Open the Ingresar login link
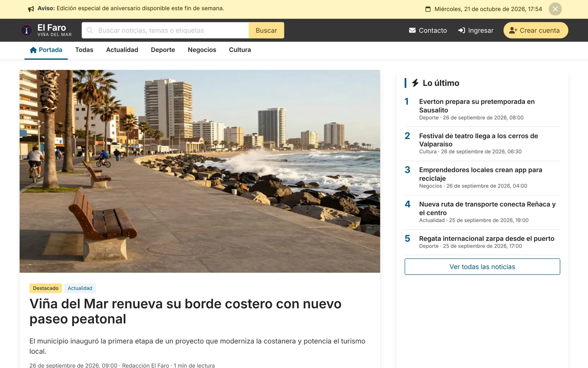Viewport: 588px width, 368px height. tap(476, 30)
